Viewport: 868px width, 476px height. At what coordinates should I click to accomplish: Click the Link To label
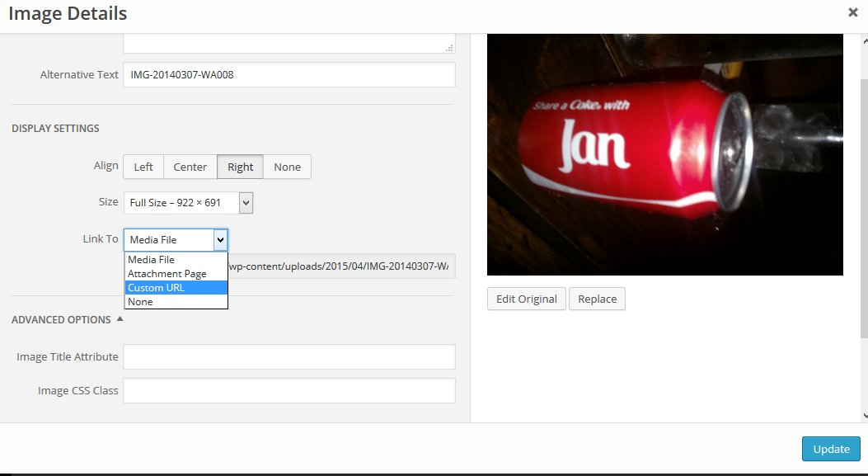click(x=101, y=239)
